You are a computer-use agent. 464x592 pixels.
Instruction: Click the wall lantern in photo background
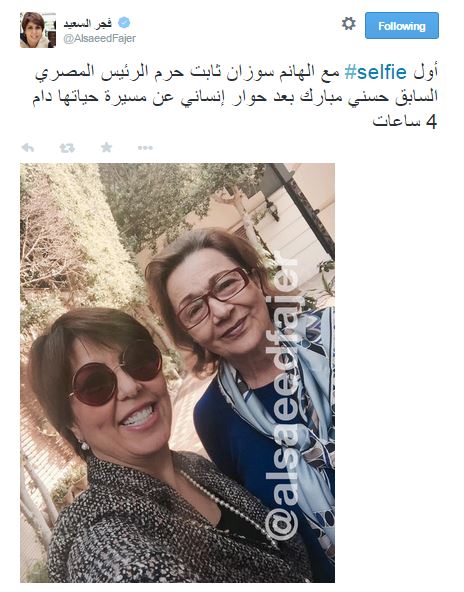click(x=272, y=208)
